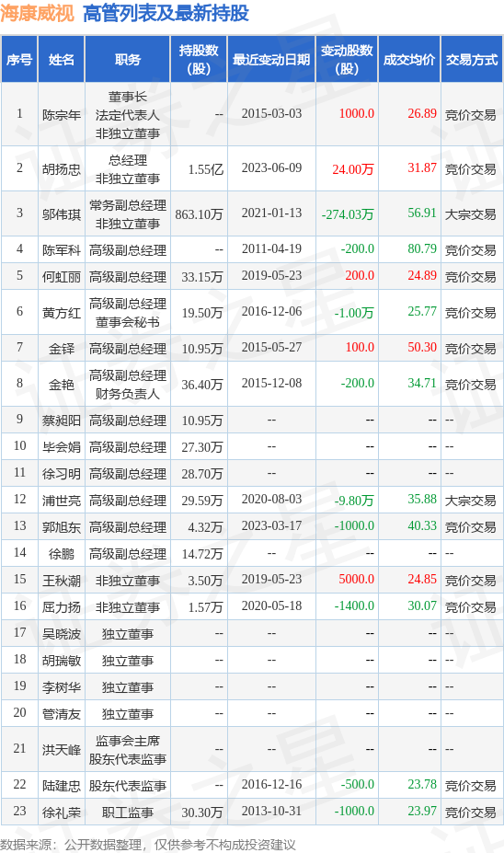This screenshot has width=504, height=853.
Task: Click the name 陆建忠
Action: pyautogui.click(x=62, y=786)
